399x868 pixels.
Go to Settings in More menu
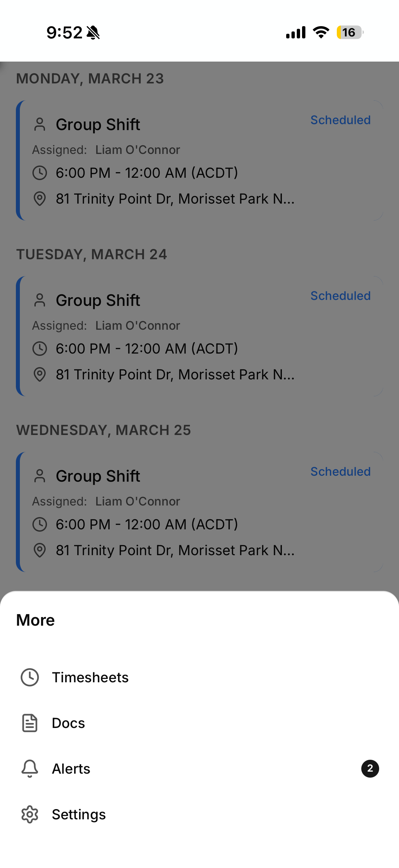tap(79, 814)
